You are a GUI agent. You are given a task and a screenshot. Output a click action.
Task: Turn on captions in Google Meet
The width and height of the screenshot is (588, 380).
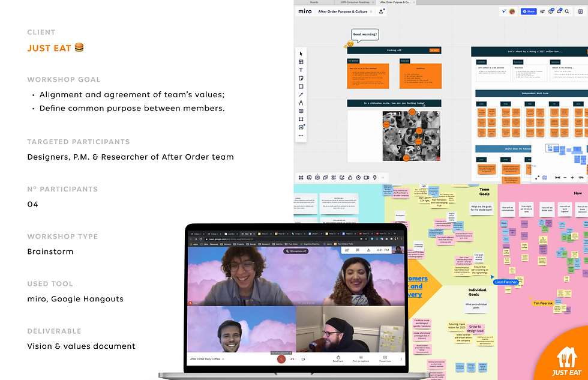coord(361,358)
